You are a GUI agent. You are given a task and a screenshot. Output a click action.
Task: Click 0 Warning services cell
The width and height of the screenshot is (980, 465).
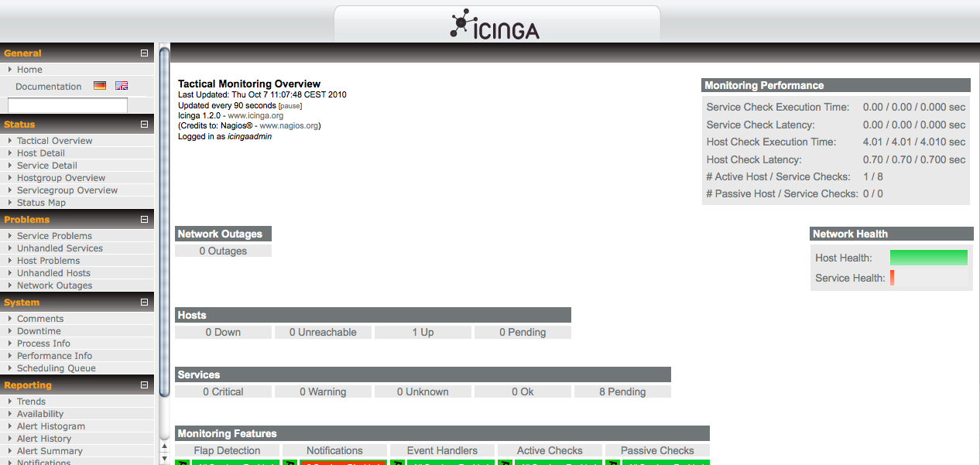point(323,392)
